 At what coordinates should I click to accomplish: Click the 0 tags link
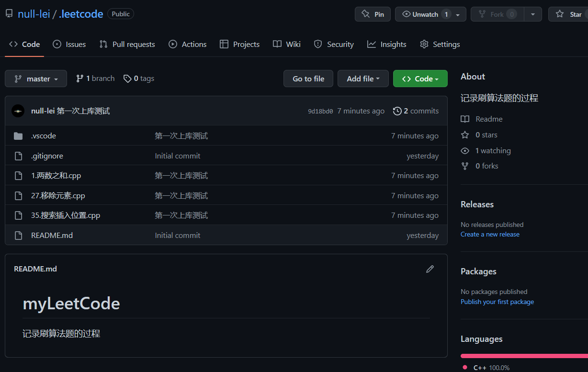[x=139, y=79]
